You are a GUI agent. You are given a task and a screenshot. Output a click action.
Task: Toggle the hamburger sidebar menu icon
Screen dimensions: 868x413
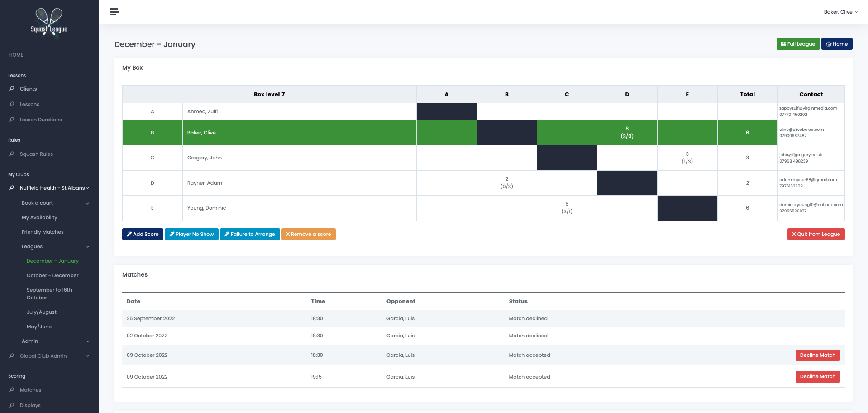tap(114, 12)
